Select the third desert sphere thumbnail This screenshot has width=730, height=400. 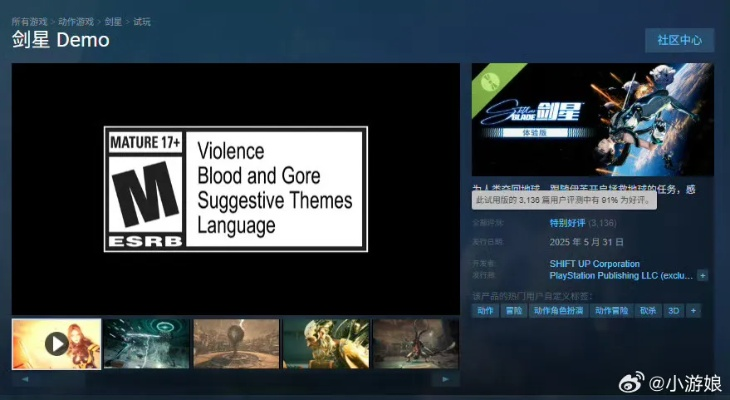[x=236, y=344]
